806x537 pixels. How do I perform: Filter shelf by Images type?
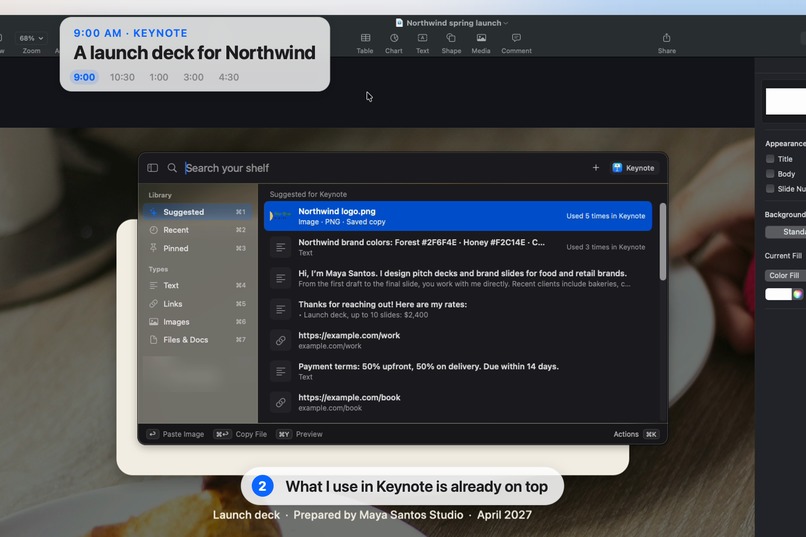tap(197, 322)
